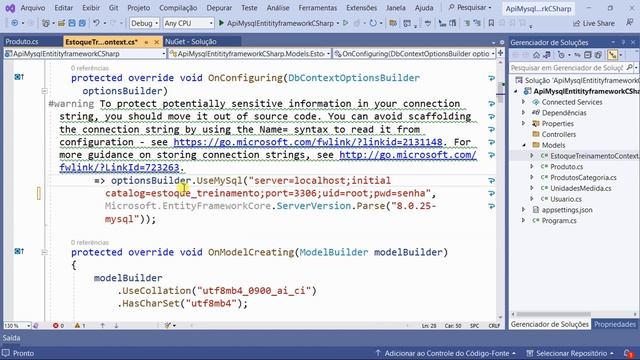
Task: Expand the Properties node
Action: point(524,123)
